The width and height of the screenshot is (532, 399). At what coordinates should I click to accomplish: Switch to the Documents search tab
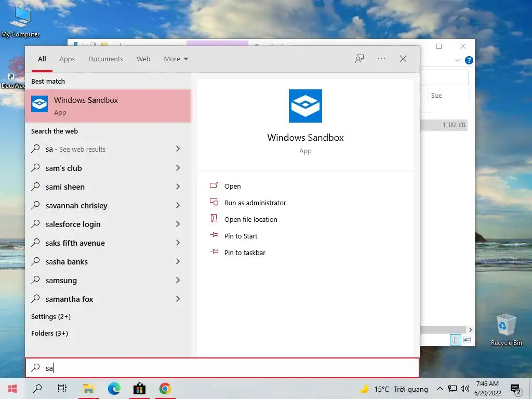click(x=105, y=59)
